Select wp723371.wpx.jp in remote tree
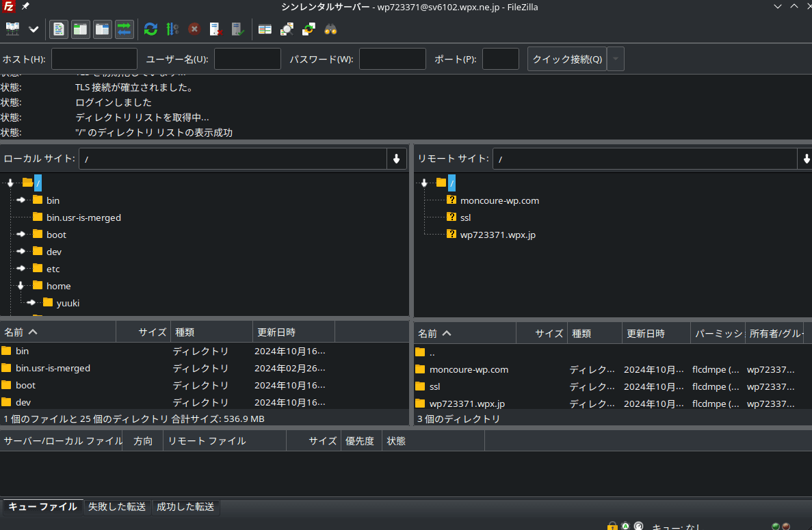The width and height of the screenshot is (812, 530). pyautogui.click(x=497, y=235)
